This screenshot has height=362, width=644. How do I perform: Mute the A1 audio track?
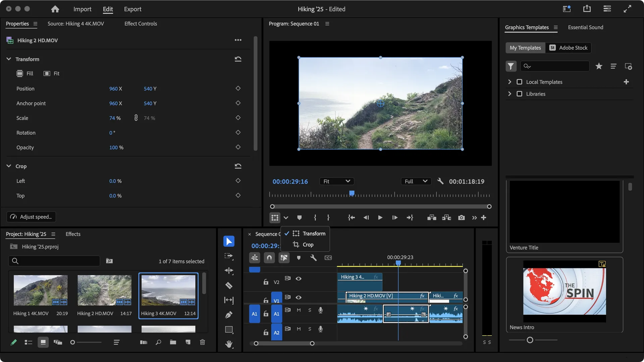pyautogui.click(x=299, y=310)
